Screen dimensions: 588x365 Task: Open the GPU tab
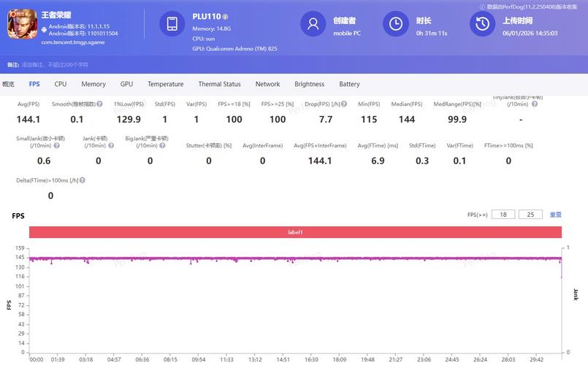[x=127, y=84]
